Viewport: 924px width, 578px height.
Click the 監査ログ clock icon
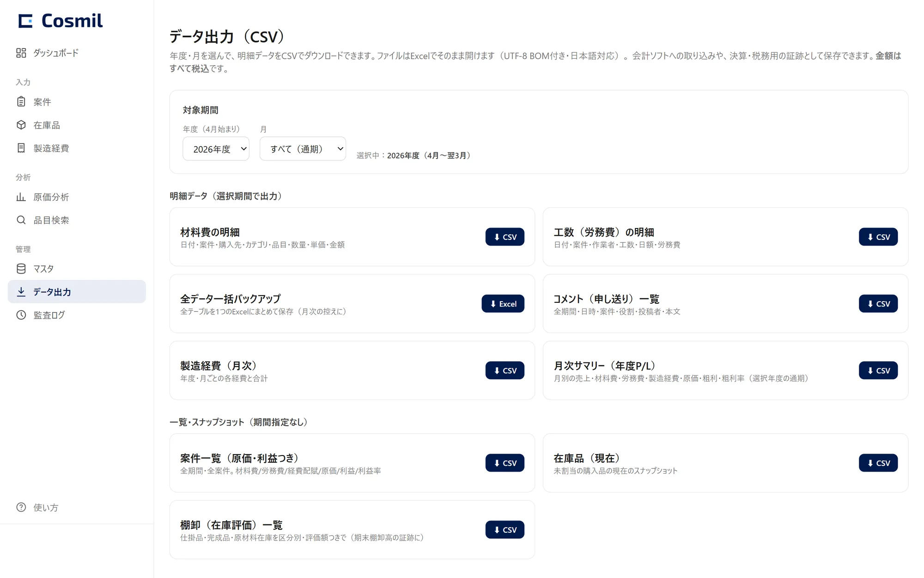pyautogui.click(x=21, y=315)
